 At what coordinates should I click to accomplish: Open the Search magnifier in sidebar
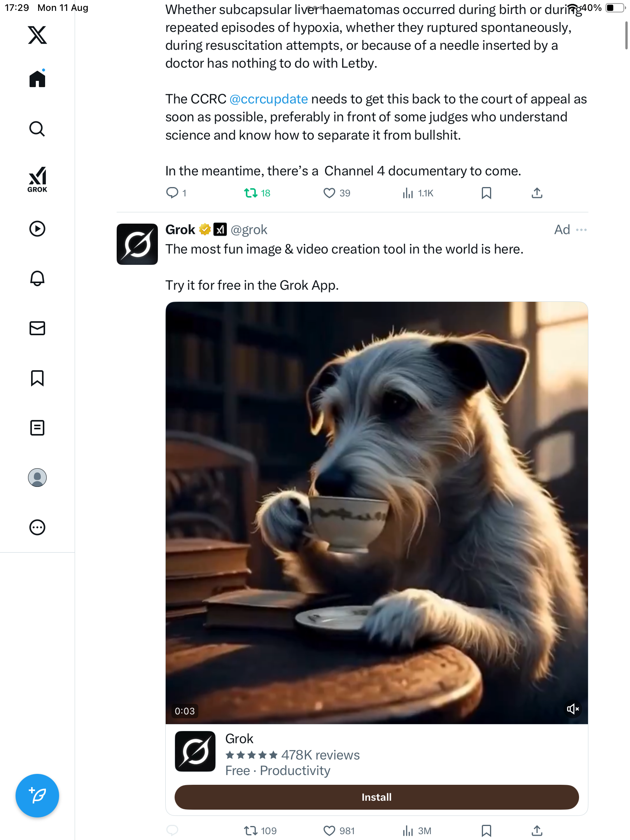37,129
